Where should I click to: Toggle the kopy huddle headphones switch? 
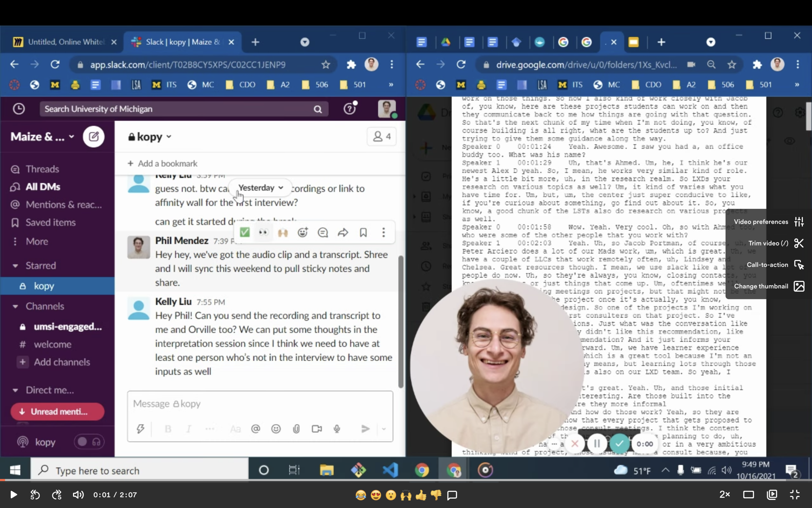pos(89,442)
